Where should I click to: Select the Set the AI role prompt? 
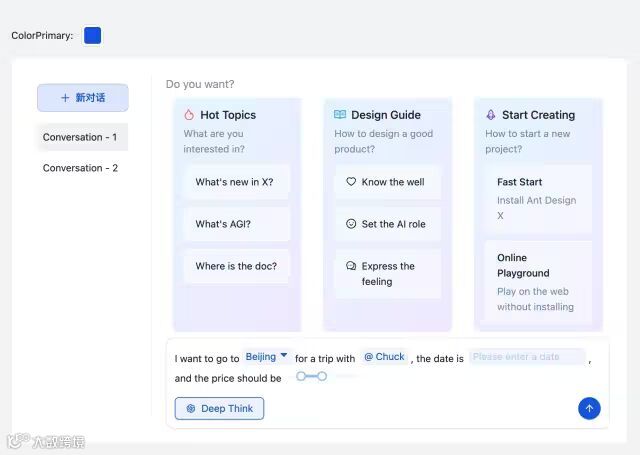(x=388, y=224)
